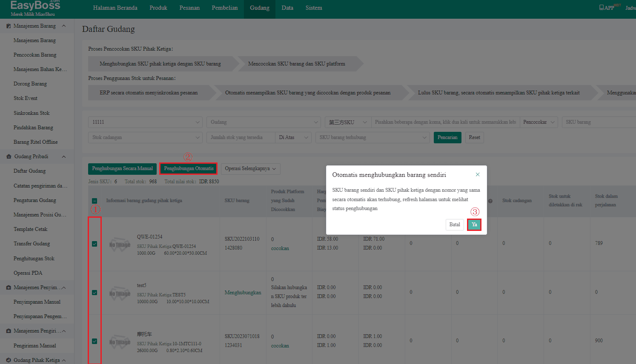The height and width of the screenshot is (364, 636).
Task: Open the 第三方SKU type dropdown
Action: (348, 122)
